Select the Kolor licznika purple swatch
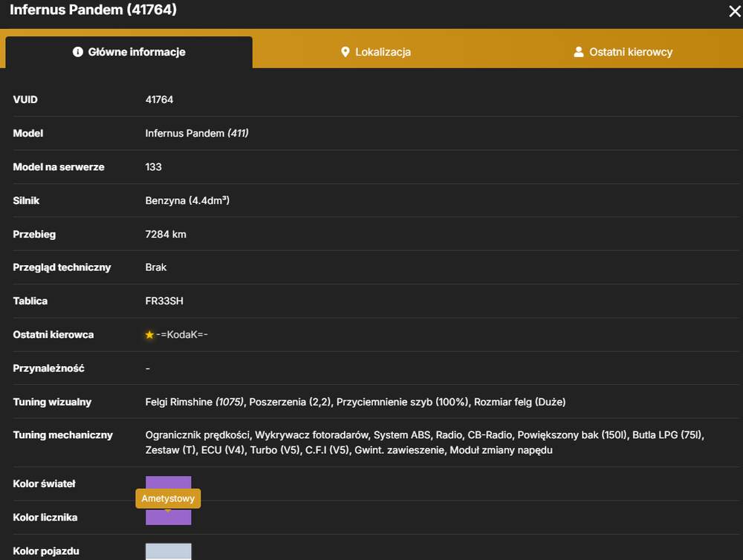Image resolution: width=743 pixels, height=560 pixels. coord(168,517)
